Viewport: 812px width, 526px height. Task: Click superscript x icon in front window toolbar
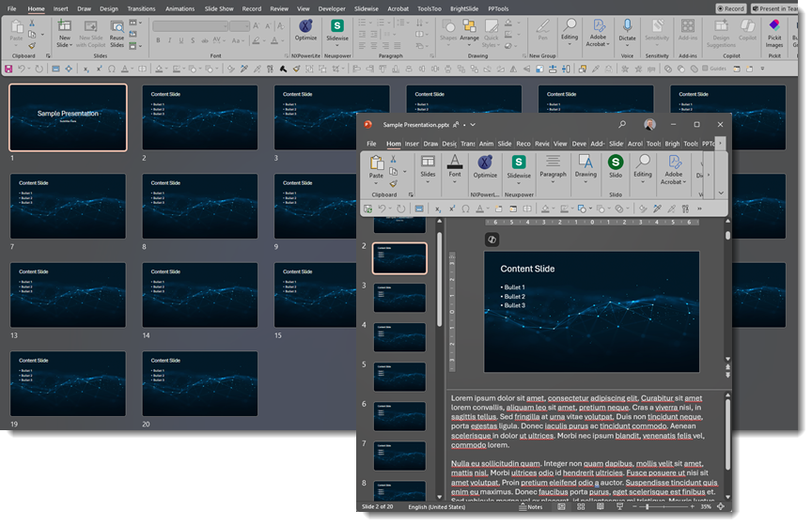coord(451,209)
